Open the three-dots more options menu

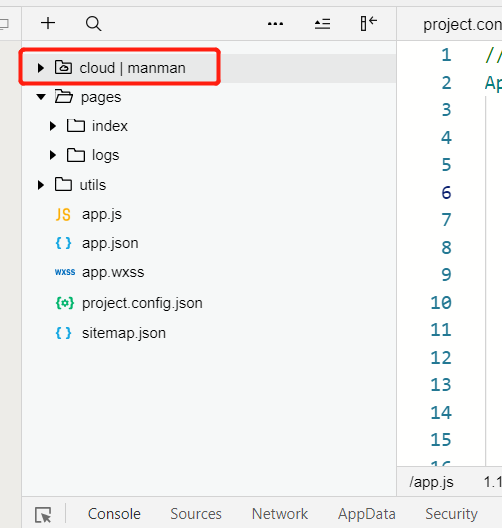coord(275,24)
